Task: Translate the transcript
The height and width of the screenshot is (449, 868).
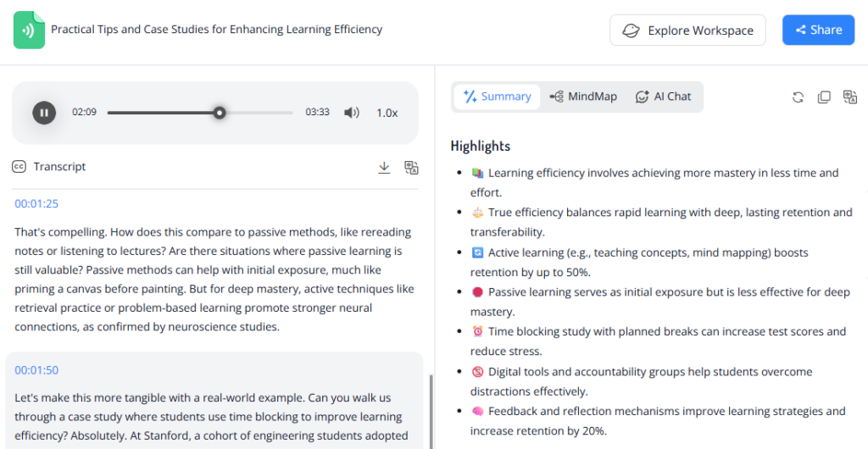Action: click(411, 167)
